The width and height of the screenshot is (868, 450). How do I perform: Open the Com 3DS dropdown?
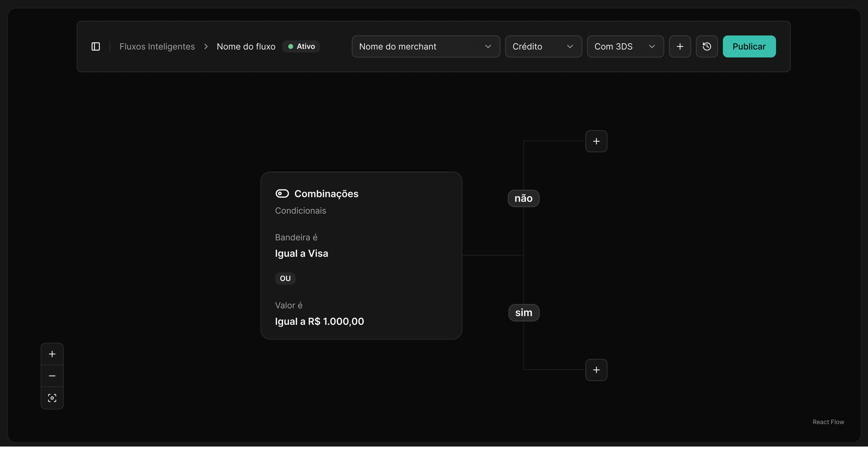625,46
